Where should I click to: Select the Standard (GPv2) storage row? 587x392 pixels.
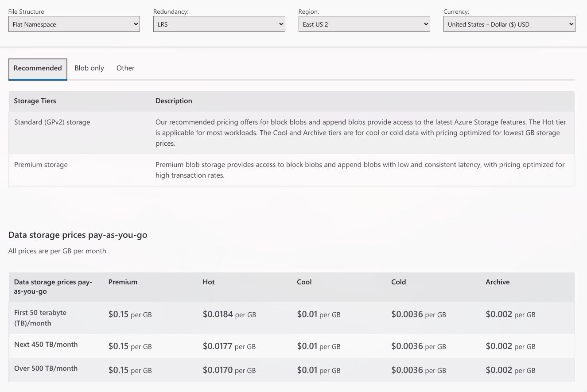[52, 122]
